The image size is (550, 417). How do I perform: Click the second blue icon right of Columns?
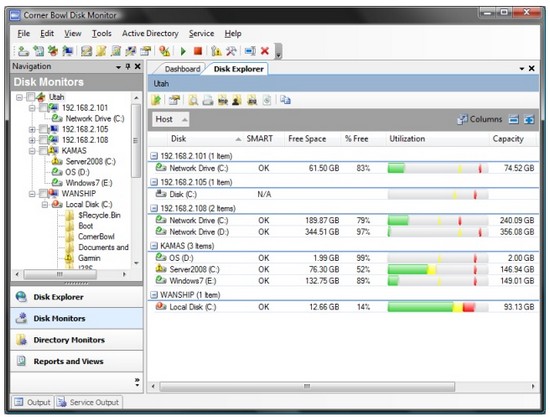[x=529, y=120]
